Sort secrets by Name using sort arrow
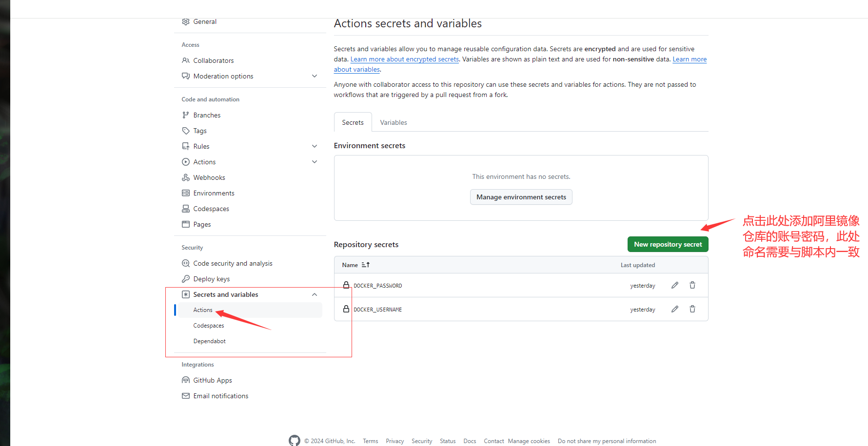The image size is (868, 446). (x=366, y=265)
